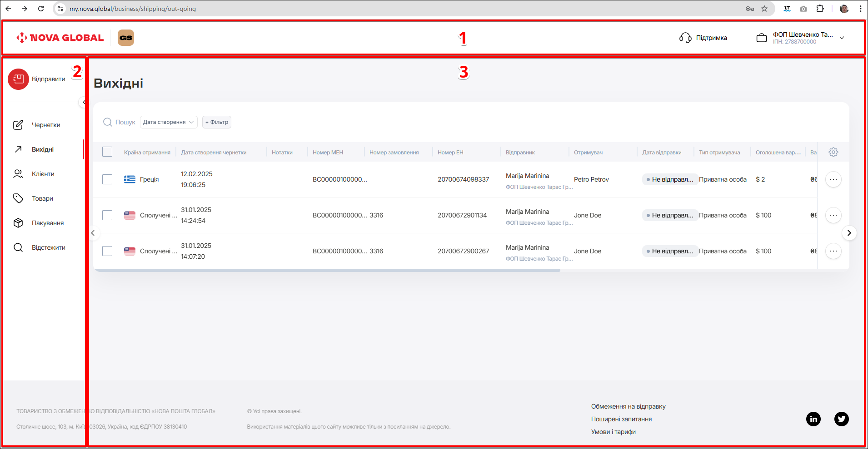This screenshot has height=449, width=868.
Task: Collapse the left sidebar with the chevron
Action: (84, 102)
